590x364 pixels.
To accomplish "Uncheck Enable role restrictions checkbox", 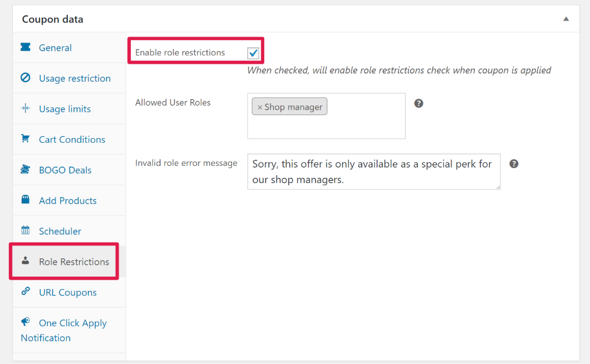I will [x=253, y=53].
